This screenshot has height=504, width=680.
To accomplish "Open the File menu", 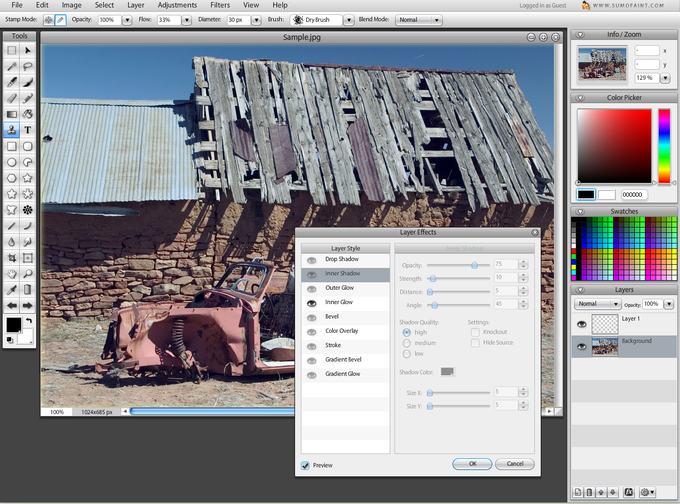I will click(x=17, y=5).
